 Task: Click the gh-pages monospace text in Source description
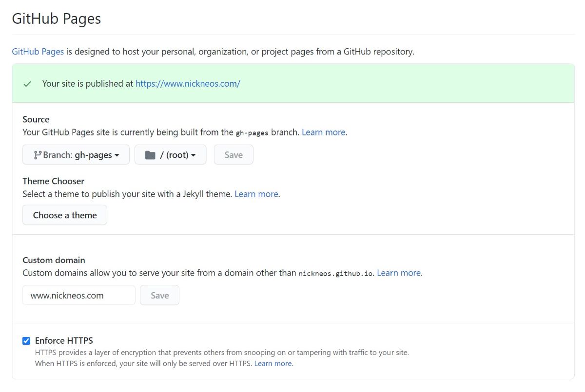click(x=252, y=132)
